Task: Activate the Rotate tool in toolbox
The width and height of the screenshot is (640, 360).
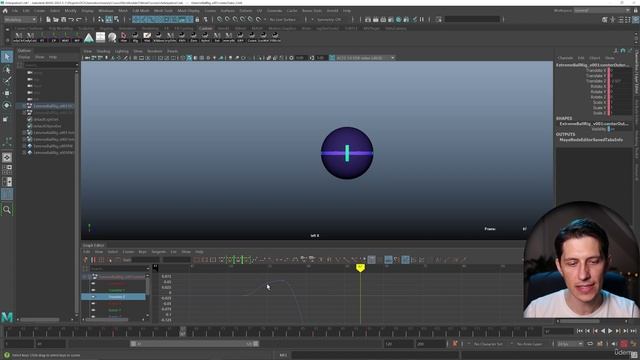Action: tap(7, 105)
